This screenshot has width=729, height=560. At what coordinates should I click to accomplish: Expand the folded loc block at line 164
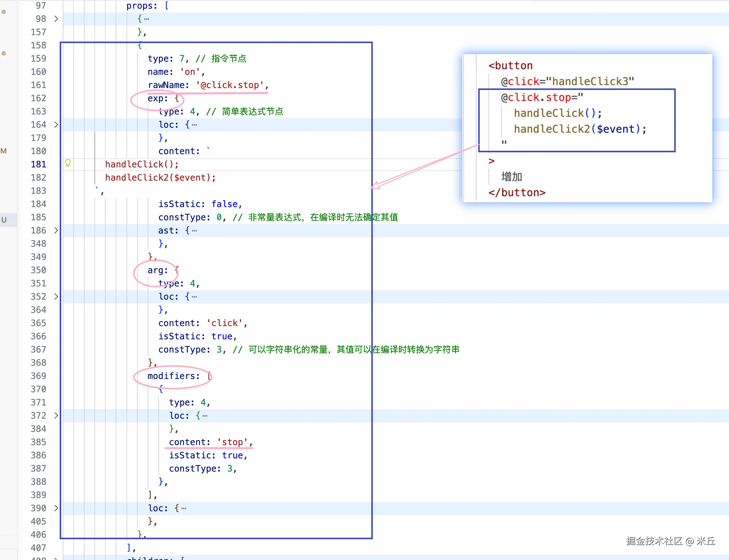[56, 125]
